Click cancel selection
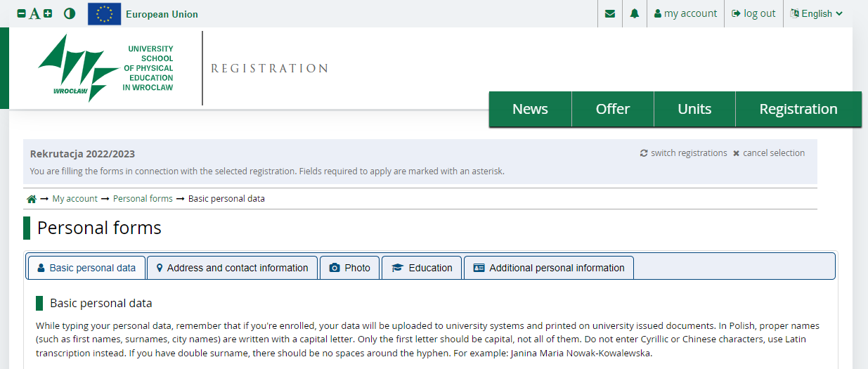868x369 pixels. pyautogui.click(x=769, y=153)
